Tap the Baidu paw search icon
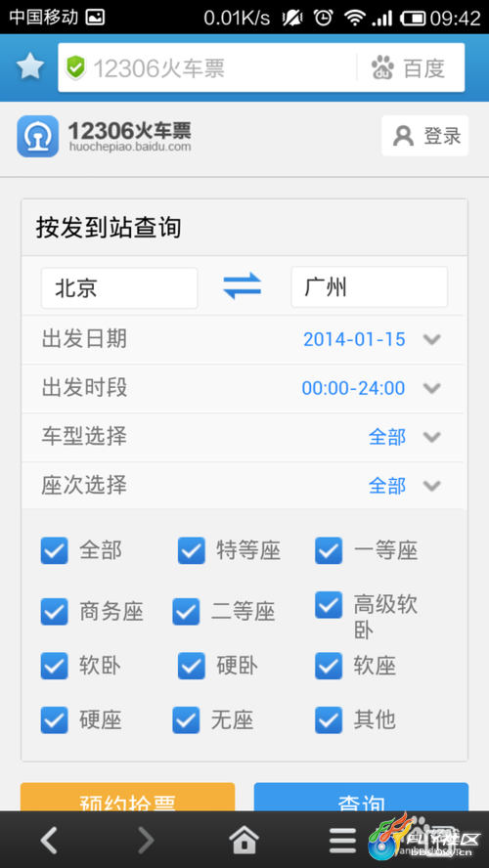Image resolution: width=489 pixels, height=868 pixels. (382, 68)
